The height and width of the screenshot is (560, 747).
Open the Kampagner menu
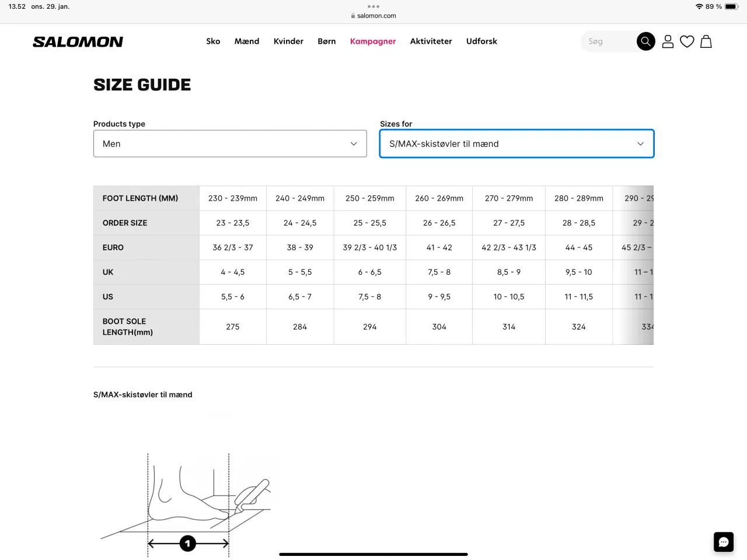373,41
